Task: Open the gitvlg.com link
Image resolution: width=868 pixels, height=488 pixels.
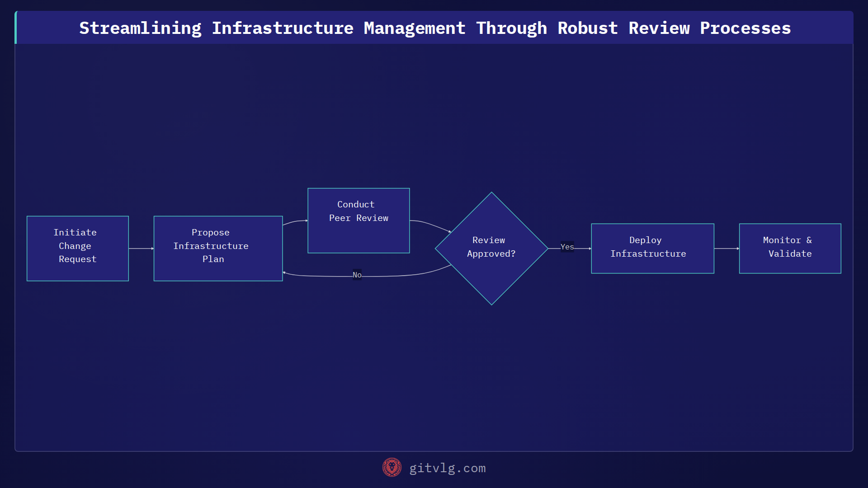Action: (x=447, y=468)
